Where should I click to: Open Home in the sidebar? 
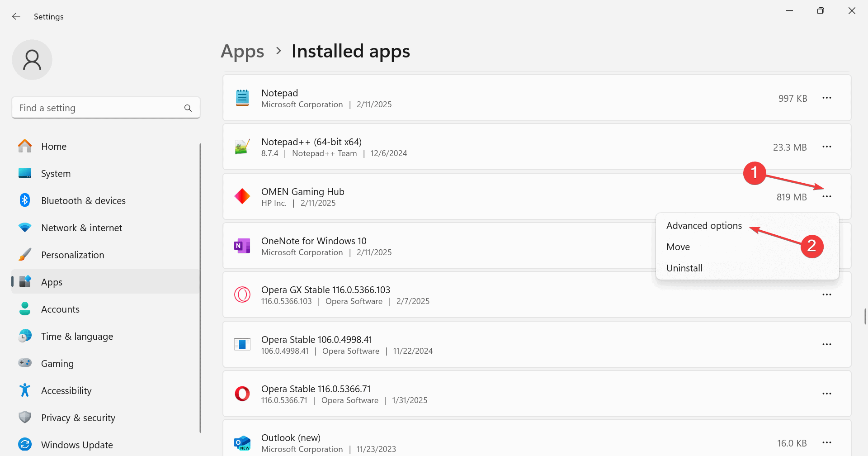(x=106, y=146)
